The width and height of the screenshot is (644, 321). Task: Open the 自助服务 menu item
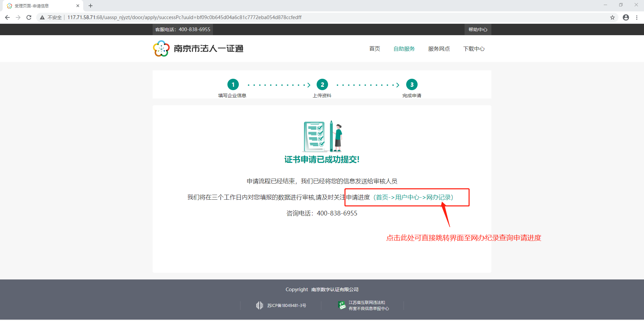pos(404,49)
